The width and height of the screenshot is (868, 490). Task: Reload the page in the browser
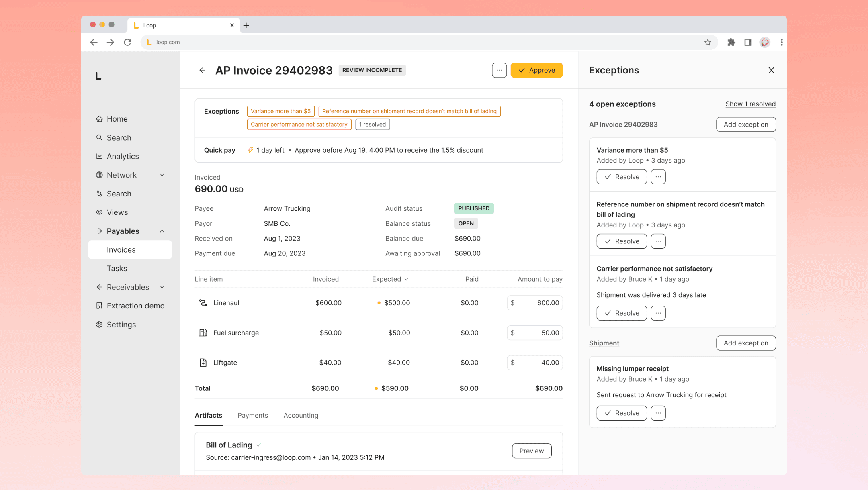click(127, 42)
